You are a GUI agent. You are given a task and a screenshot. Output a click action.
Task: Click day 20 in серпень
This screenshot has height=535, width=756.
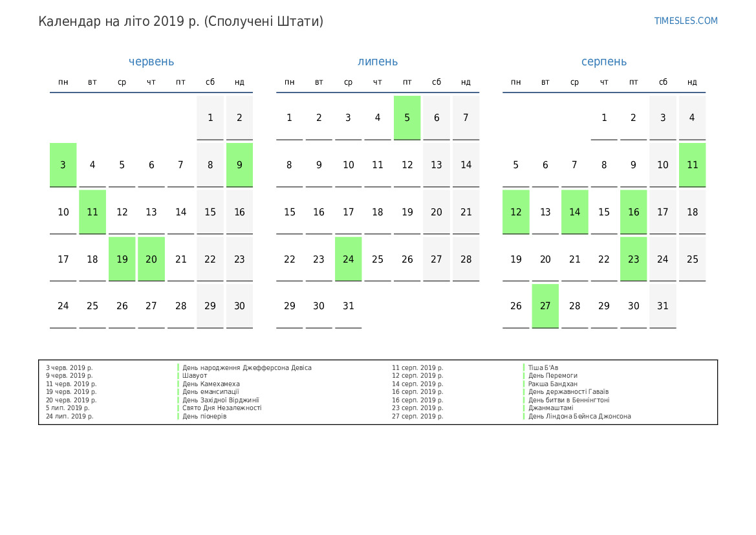(x=545, y=259)
